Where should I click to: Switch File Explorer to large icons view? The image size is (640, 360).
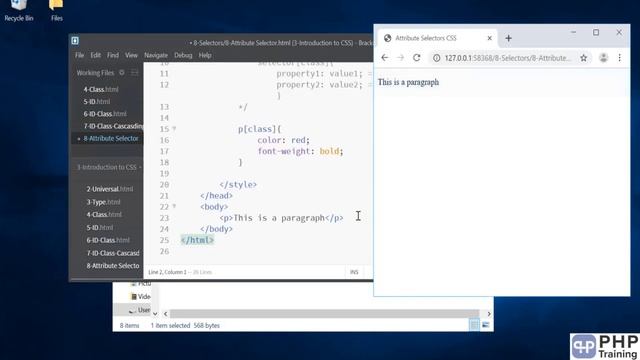tap(485, 325)
